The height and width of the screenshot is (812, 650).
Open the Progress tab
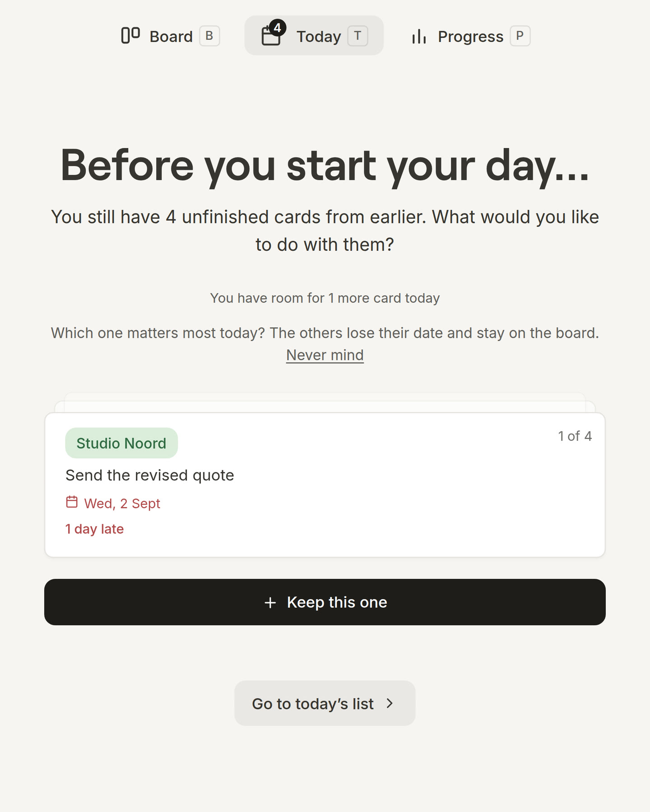point(470,36)
